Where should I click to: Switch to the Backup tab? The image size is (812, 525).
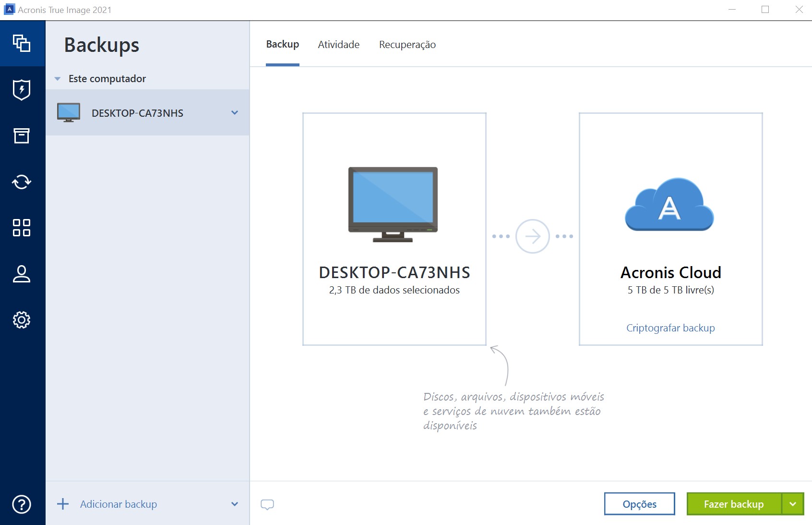283,44
